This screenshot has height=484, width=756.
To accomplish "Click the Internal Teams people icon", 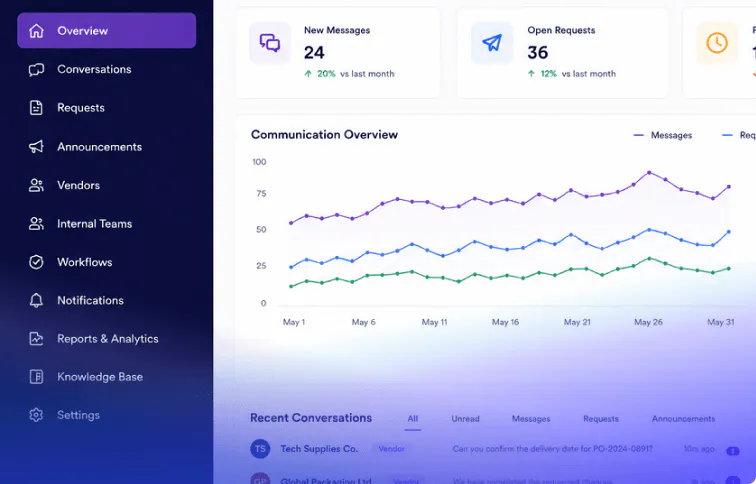I will tap(36, 224).
